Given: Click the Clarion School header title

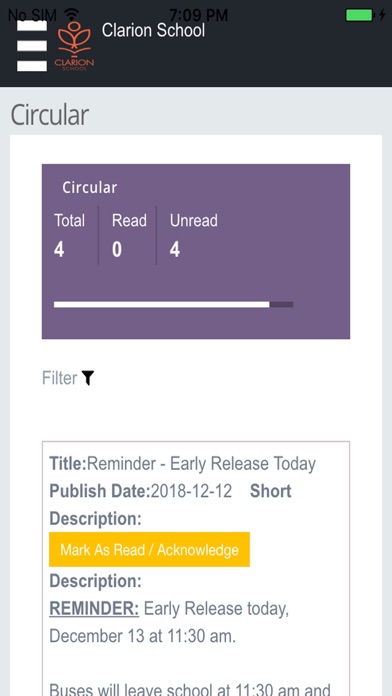Looking at the screenshot, I should [154, 30].
